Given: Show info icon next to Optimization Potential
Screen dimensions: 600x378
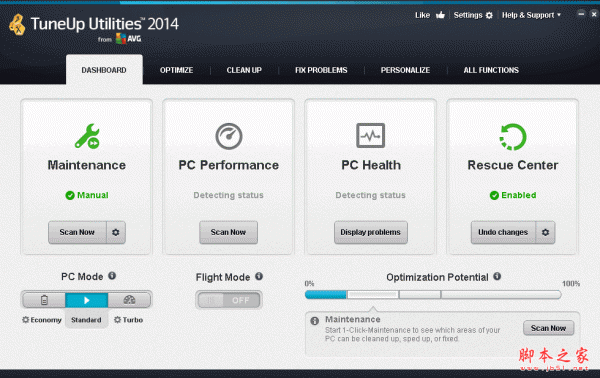Looking at the screenshot, I should [x=497, y=276].
